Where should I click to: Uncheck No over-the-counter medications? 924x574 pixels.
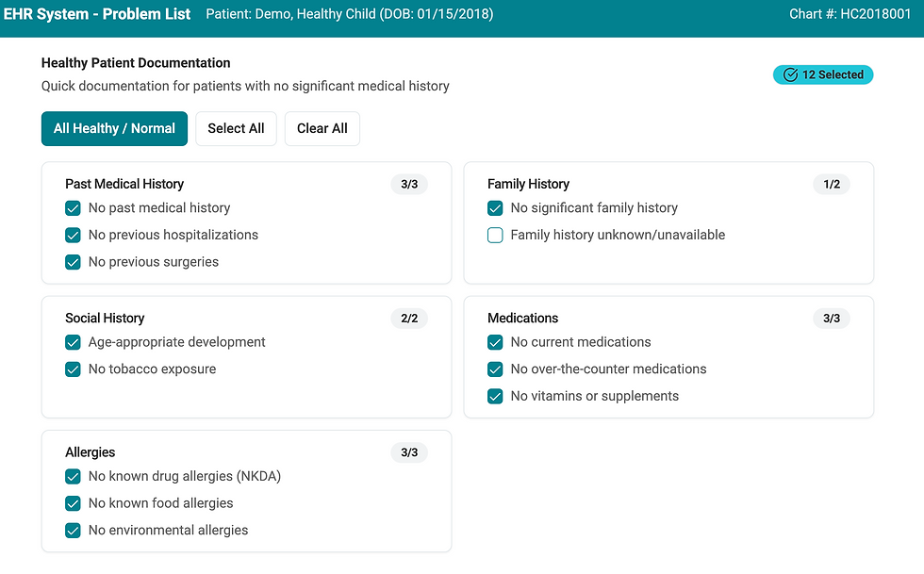tap(495, 369)
